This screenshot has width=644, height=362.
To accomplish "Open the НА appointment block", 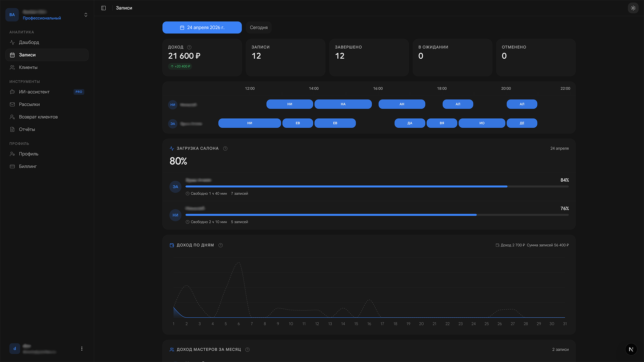I will (x=343, y=104).
